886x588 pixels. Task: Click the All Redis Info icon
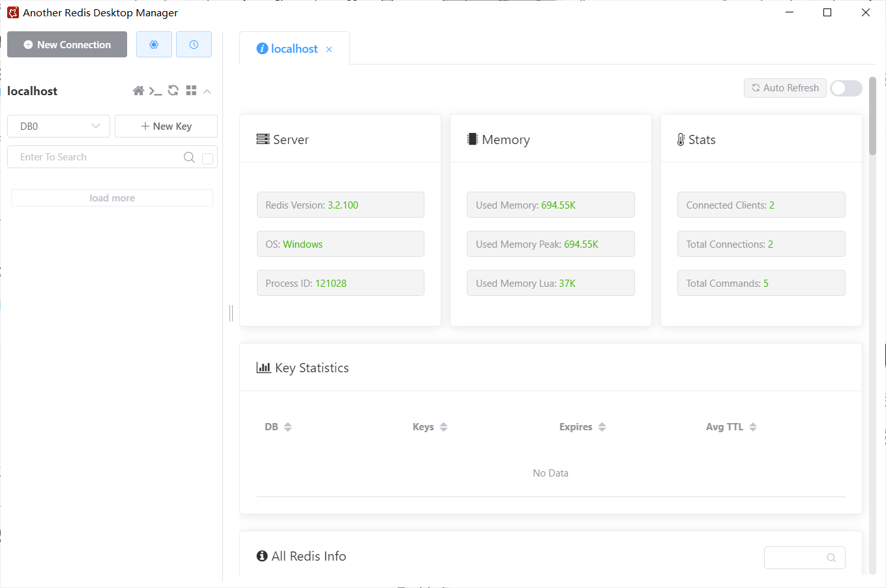pyautogui.click(x=262, y=556)
